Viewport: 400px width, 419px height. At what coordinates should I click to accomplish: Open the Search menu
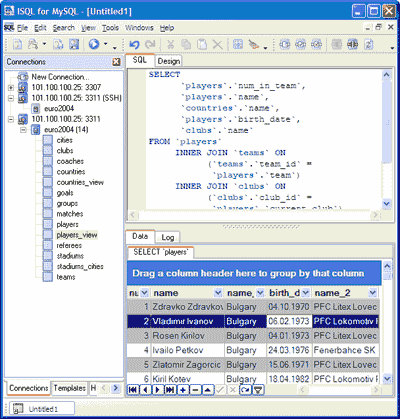64,28
